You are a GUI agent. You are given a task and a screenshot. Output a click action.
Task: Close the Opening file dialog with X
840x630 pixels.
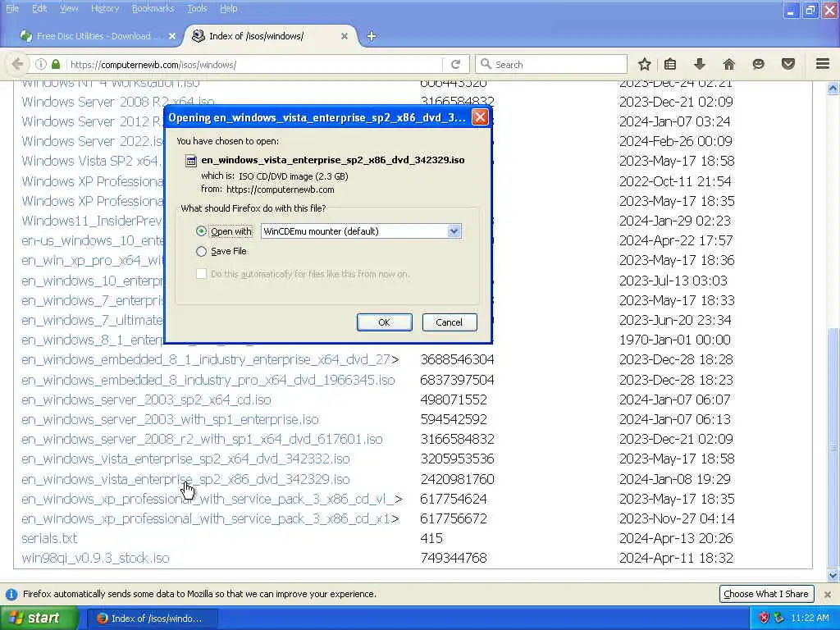click(480, 117)
